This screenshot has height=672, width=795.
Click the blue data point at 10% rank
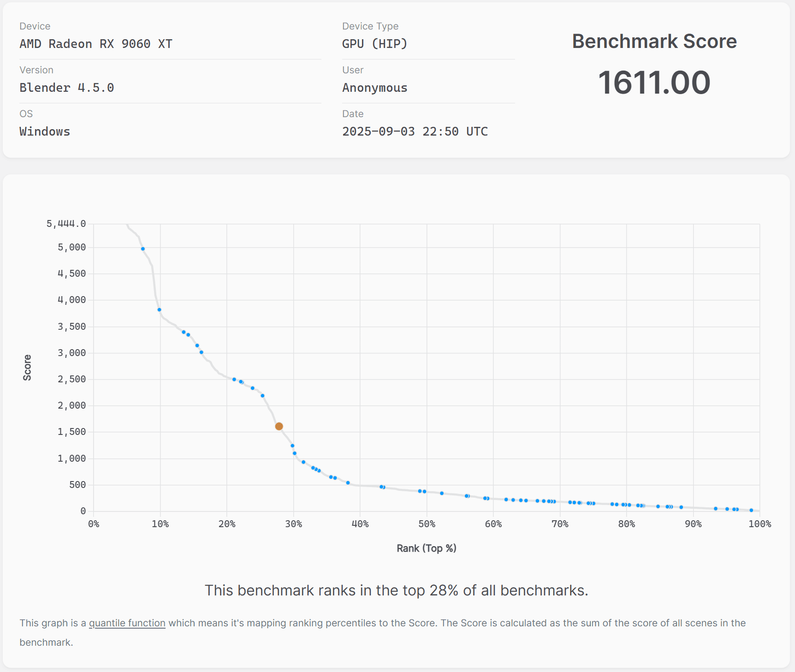[159, 309]
